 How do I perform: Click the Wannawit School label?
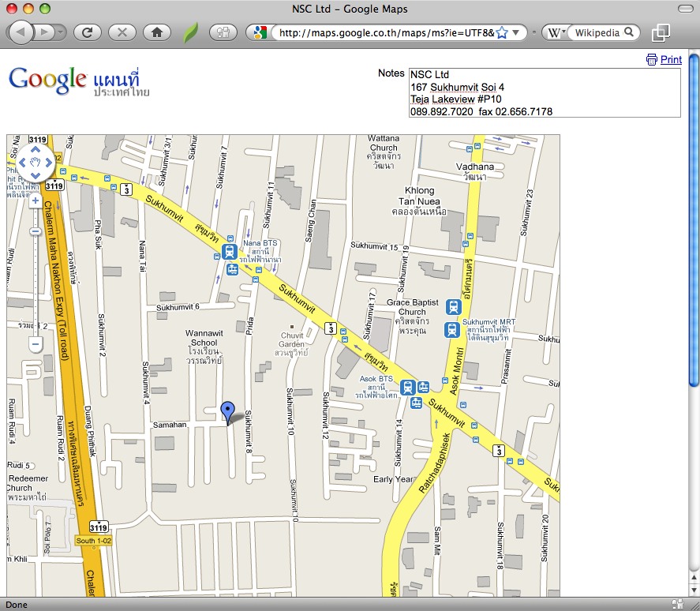[204, 348]
